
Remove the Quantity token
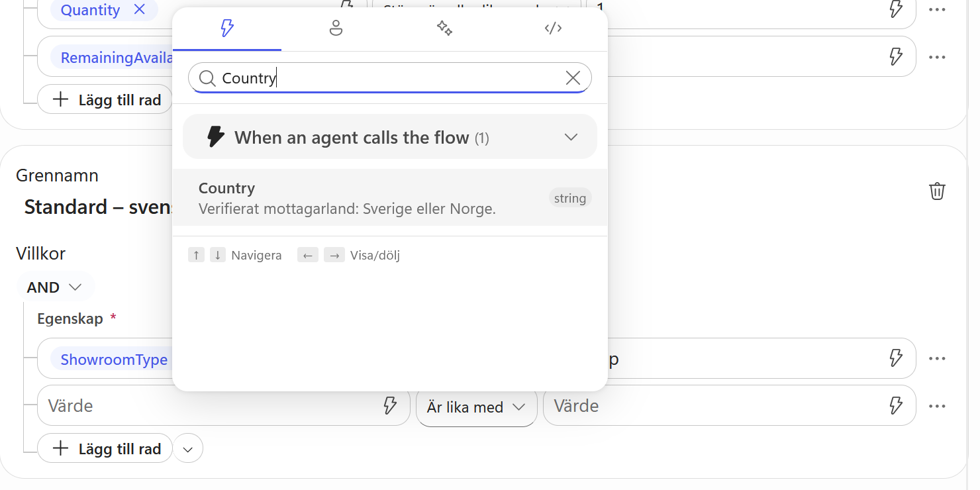[x=139, y=9]
